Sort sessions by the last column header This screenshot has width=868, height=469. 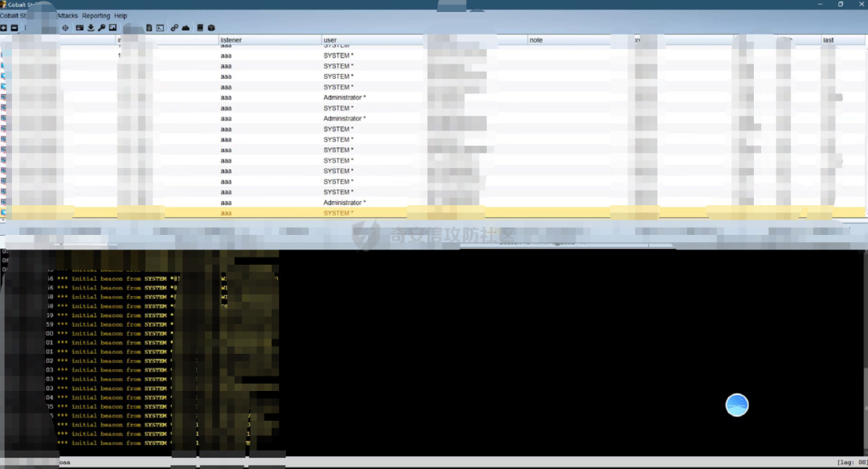coord(843,40)
